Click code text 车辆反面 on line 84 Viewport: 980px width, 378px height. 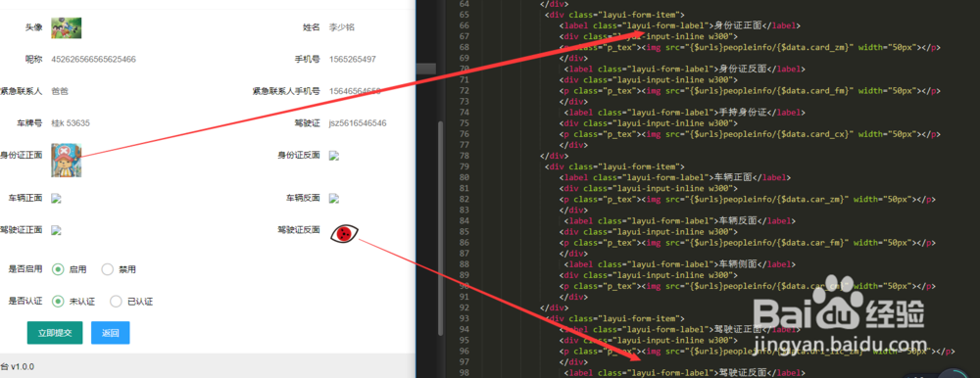[738, 220]
